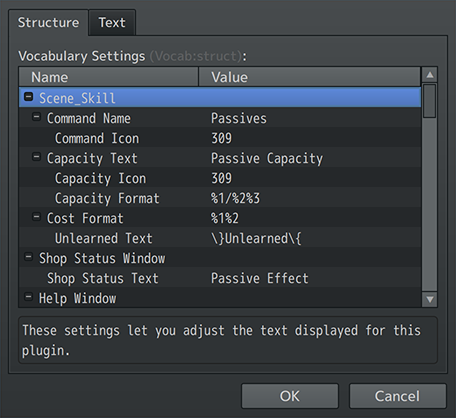Switch to the Structure tab

click(48, 23)
